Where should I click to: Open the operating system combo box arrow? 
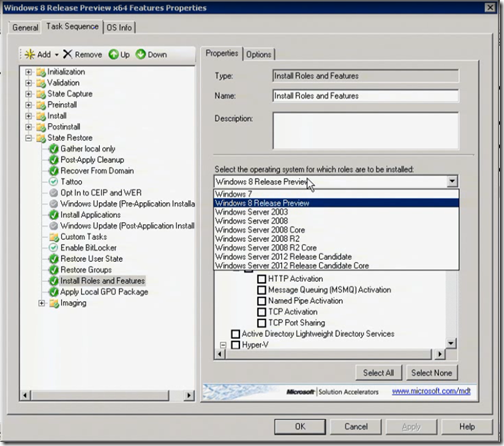pyautogui.click(x=452, y=182)
